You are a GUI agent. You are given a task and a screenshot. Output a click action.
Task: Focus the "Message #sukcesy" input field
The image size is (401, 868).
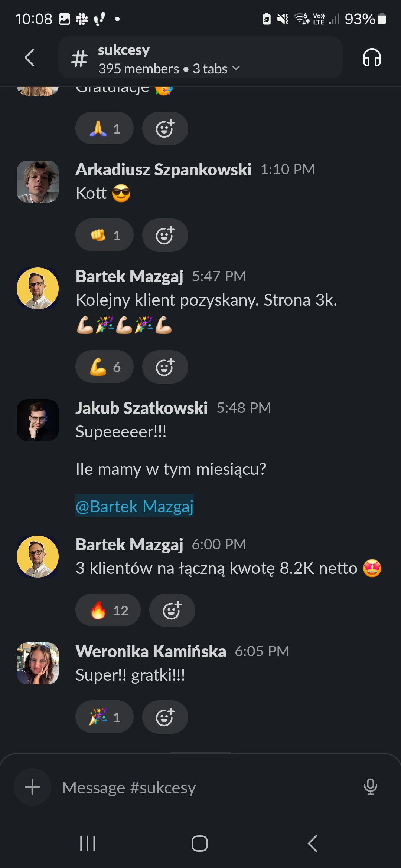[x=204, y=787]
